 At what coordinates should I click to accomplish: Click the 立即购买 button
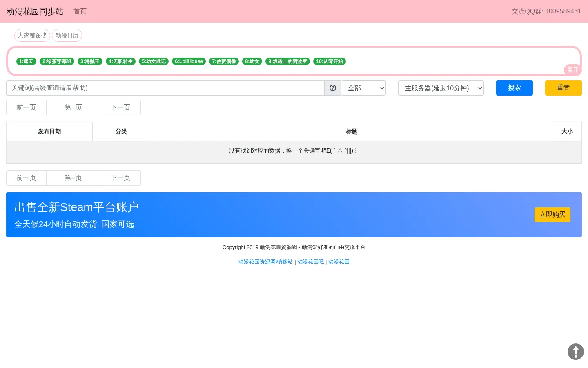pyautogui.click(x=552, y=215)
